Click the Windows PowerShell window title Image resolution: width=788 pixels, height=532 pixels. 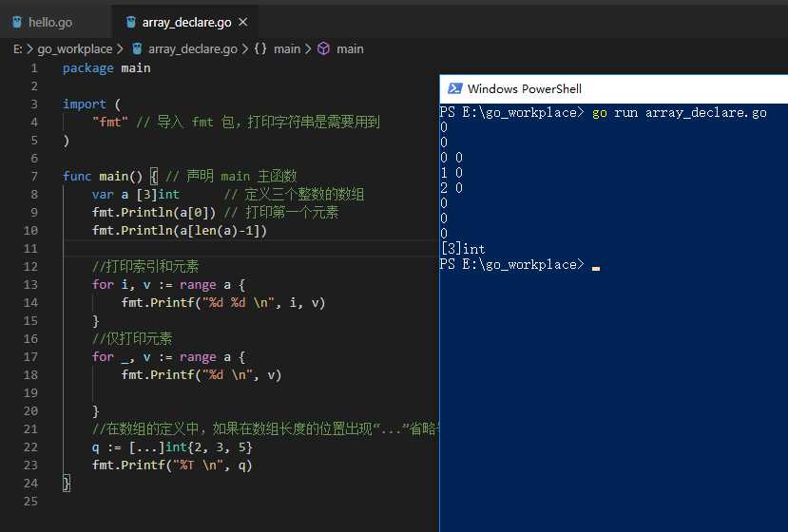pyautogui.click(x=524, y=89)
